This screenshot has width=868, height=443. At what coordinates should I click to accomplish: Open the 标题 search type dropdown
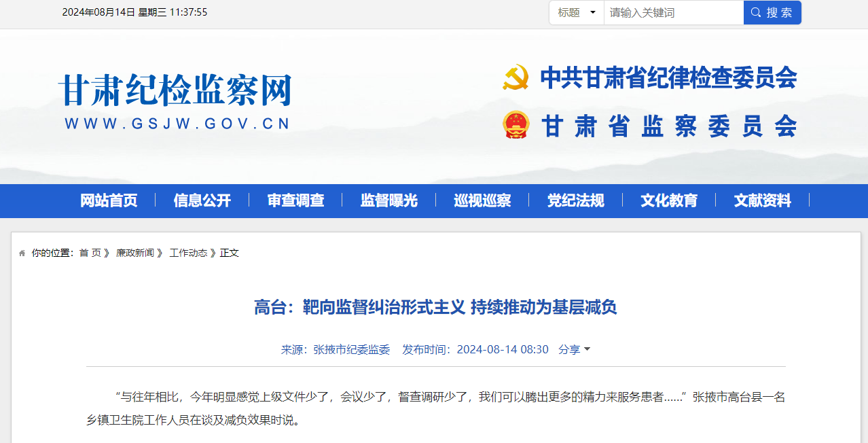pos(576,12)
